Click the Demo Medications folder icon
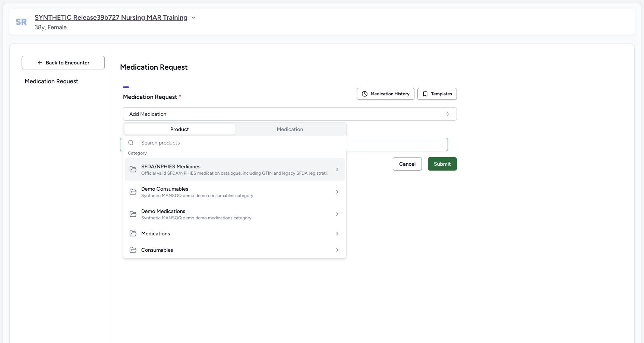 click(133, 214)
